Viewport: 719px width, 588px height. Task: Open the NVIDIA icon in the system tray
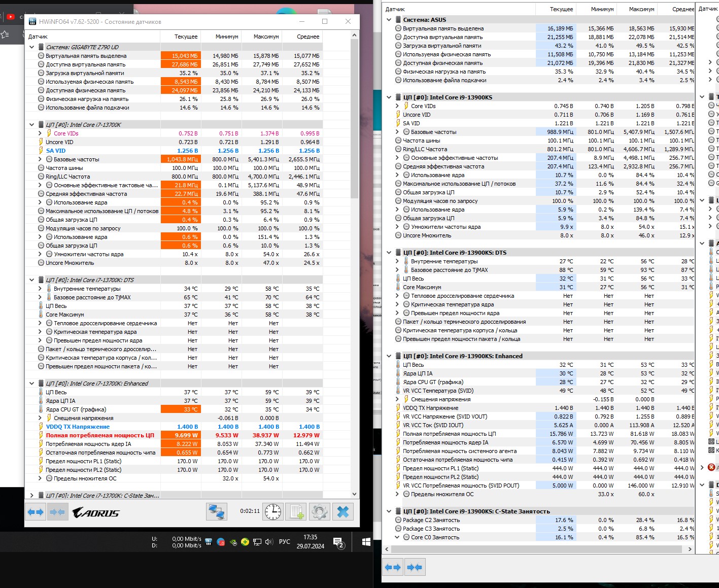click(x=233, y=542)
